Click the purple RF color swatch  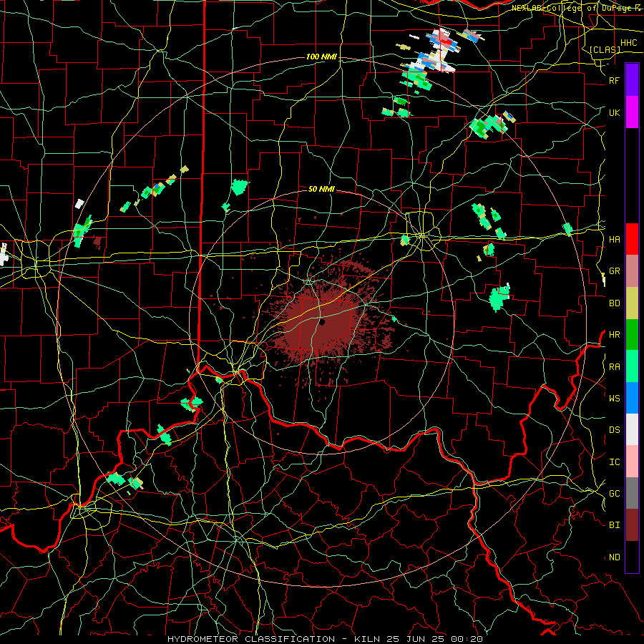pos(632,80)
